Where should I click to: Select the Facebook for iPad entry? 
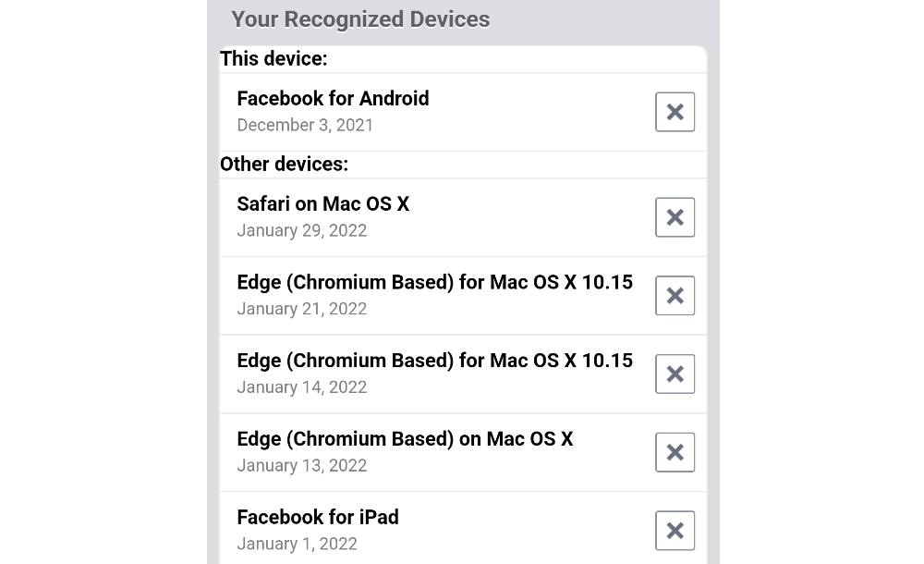pyautogui.click(x=318, y=517)
